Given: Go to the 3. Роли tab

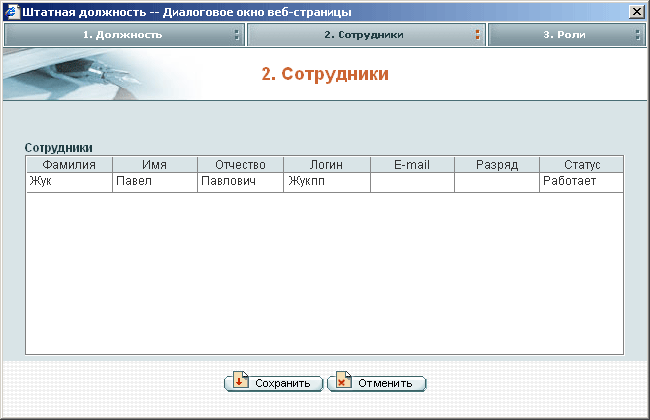Looking at the screenshot, I should click(566, 35).
